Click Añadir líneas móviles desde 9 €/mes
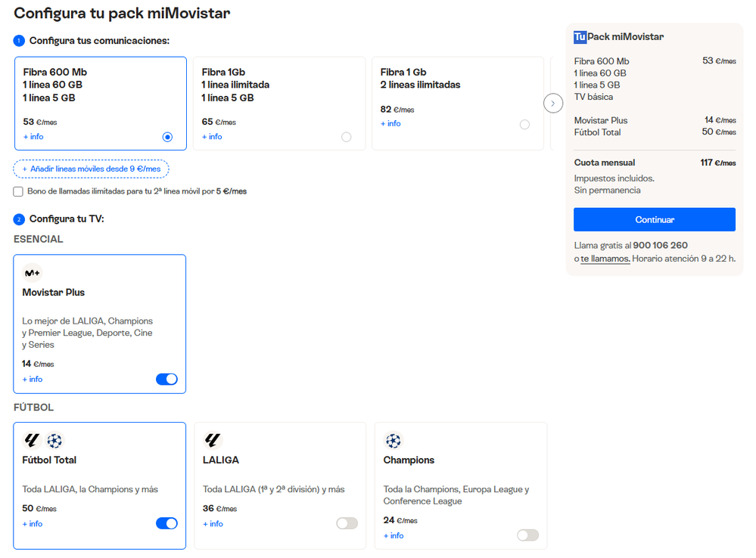The width and height of the screenshot is (756, 558). pyautogui.click(x=91, y=169)
